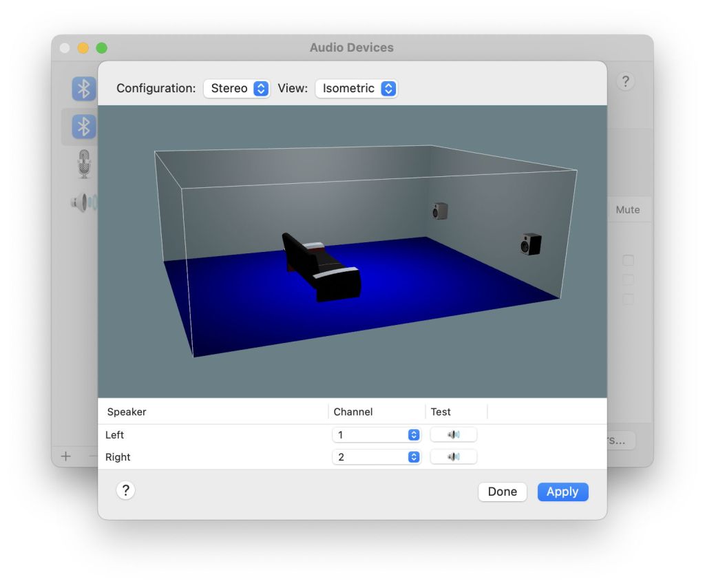Click the plus button to add device
Viewport: 705px width, 588px height.
(66, 456)
